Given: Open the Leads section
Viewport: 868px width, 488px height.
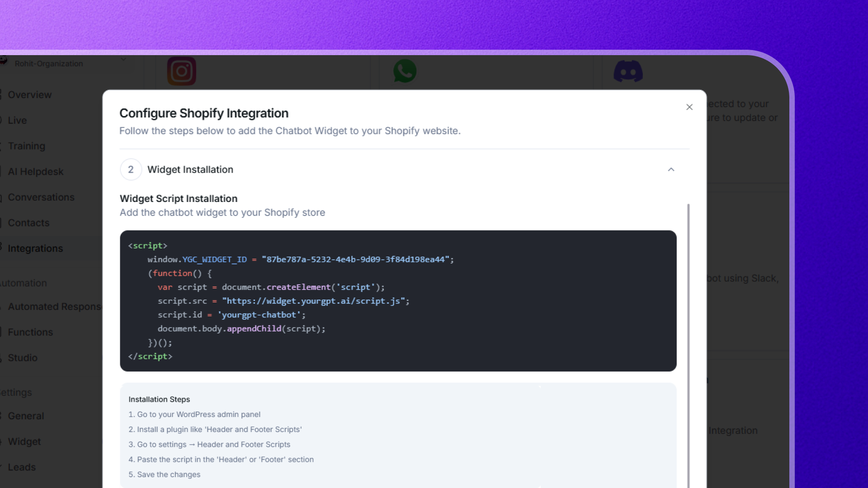Looking at the screenshot, I should click(x=22, y=467).
